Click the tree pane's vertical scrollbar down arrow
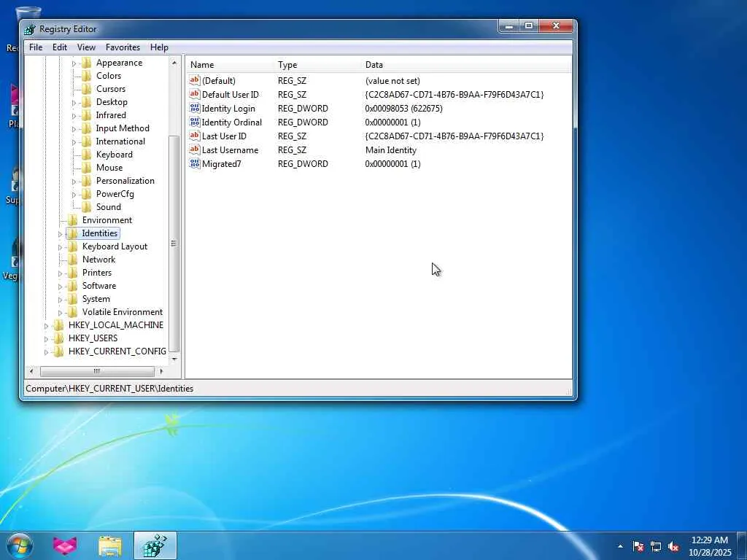 (174, 359)
